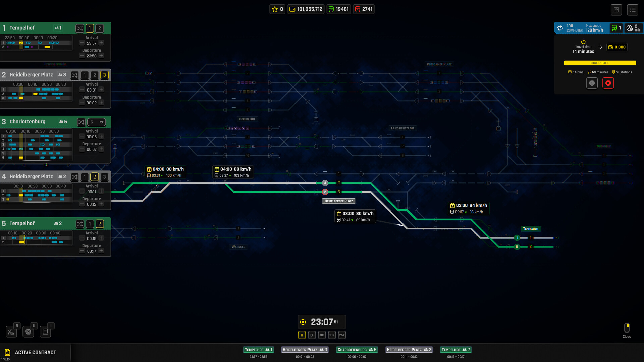Open the info book panel
The image size is (644, 362).
(45, 331)
